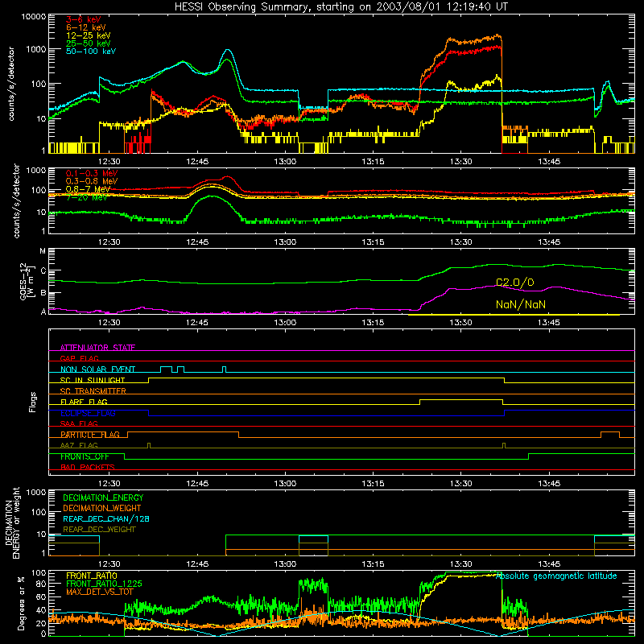Click the ECLIPSE_FLAG label
The image size is (644, 644).
(x=88, y=413)
